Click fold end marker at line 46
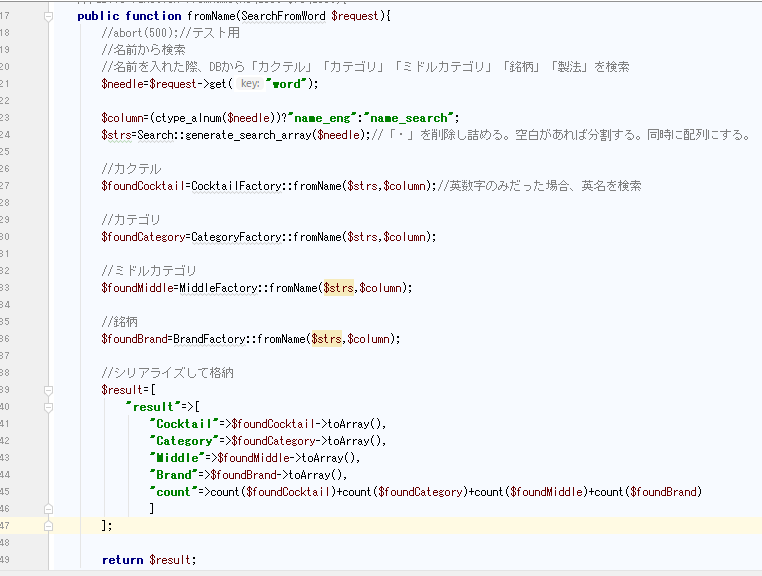Viewport: 762px width, 576px height. (49, 508)
